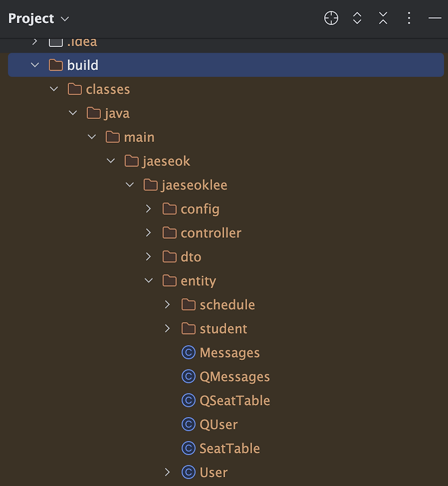This screenshot has height=486, width=448.
Task: Click the QUser class entry
Action: tap(218, 424)
